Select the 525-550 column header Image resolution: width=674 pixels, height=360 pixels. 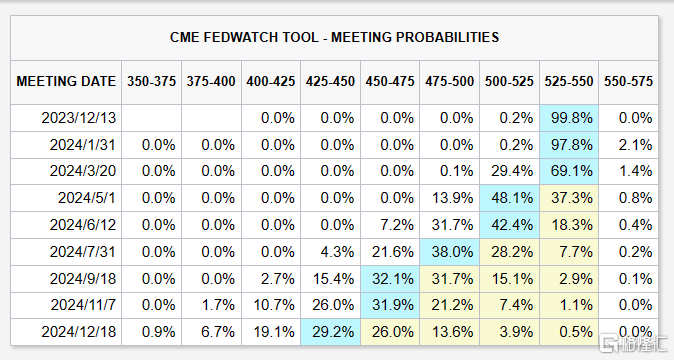tap(569, 82)
